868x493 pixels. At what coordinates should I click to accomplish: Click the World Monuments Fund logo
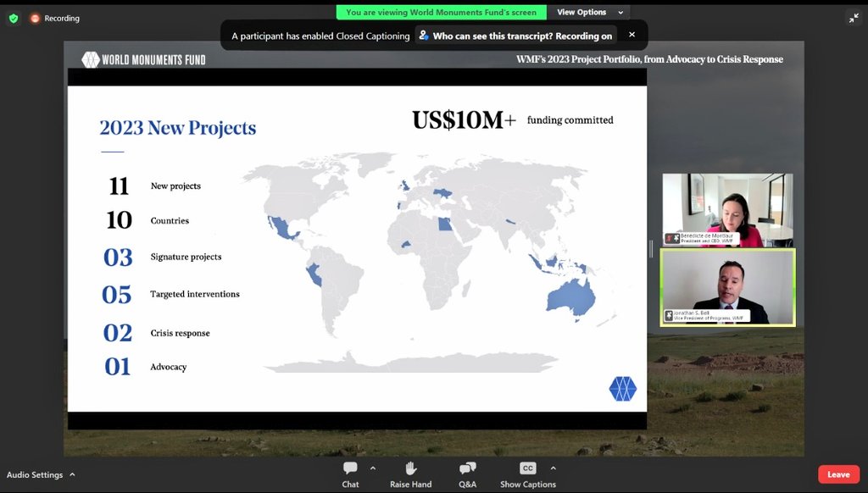pyautogui.click(x=143, y=60)
